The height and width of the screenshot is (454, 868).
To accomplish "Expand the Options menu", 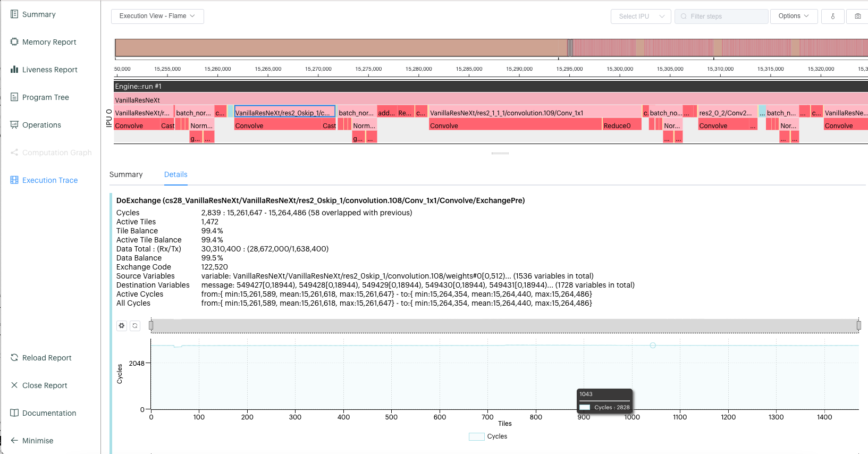I will [x=793, y=16].
